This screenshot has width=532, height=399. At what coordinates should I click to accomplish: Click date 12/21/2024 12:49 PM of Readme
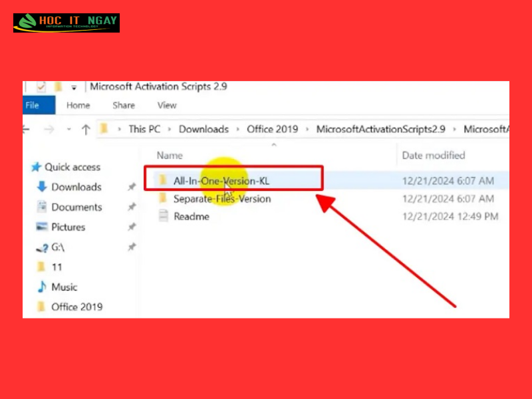[x=450, y=217]
